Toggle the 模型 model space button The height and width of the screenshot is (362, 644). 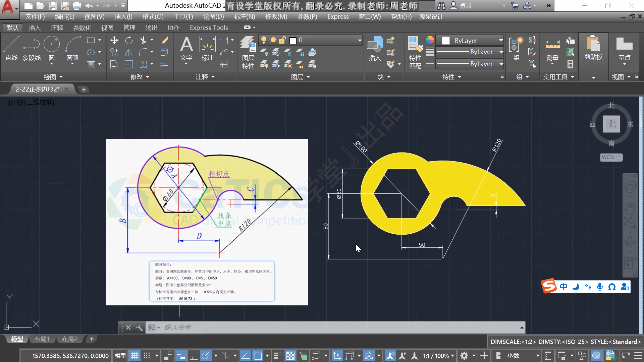coord(120,356)
